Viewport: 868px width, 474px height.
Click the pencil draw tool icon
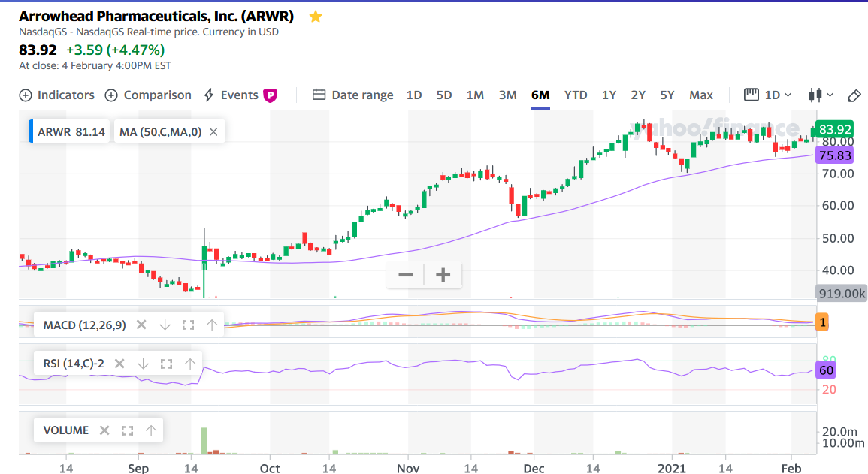(x=854, y=95)
